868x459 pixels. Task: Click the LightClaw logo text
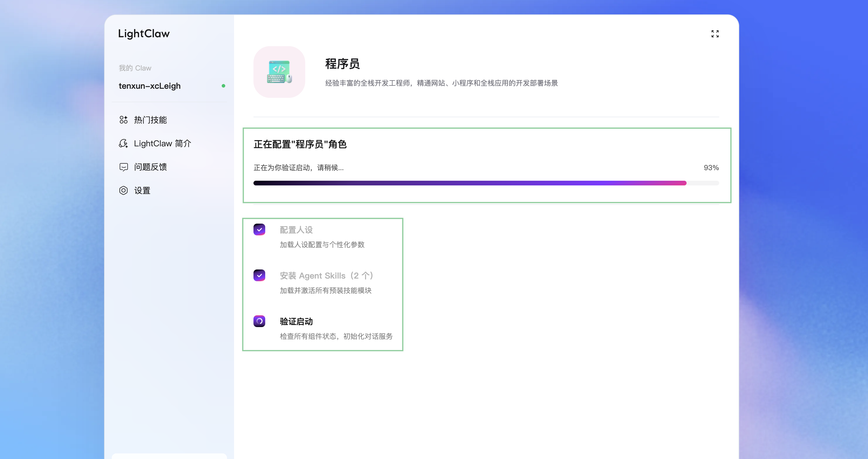tap(144, 34)
